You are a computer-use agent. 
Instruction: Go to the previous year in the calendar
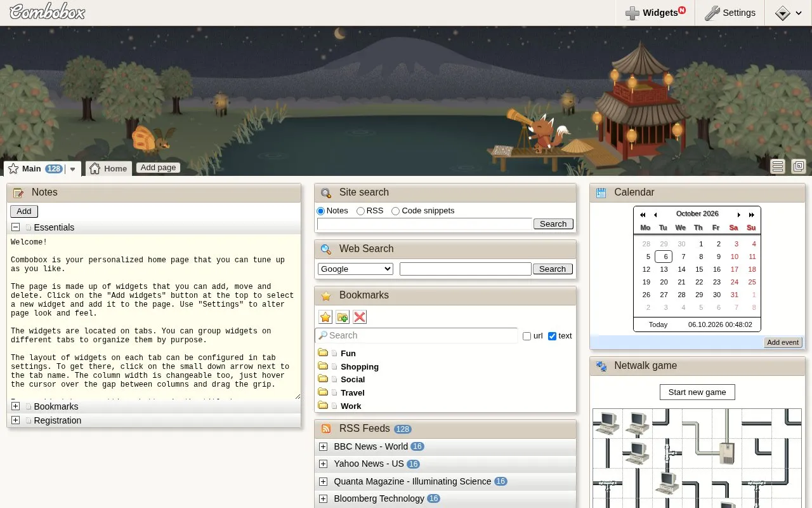pyautogui.click(x=643, y=215)
